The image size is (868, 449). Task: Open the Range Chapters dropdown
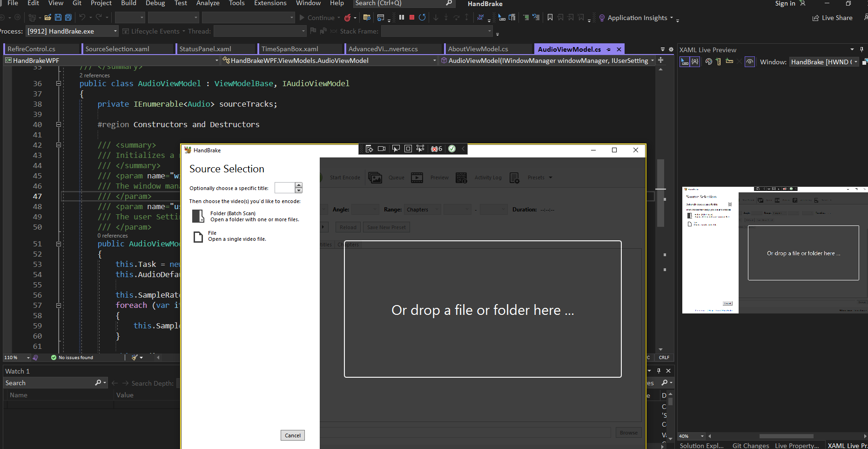[x=422, y=210]
